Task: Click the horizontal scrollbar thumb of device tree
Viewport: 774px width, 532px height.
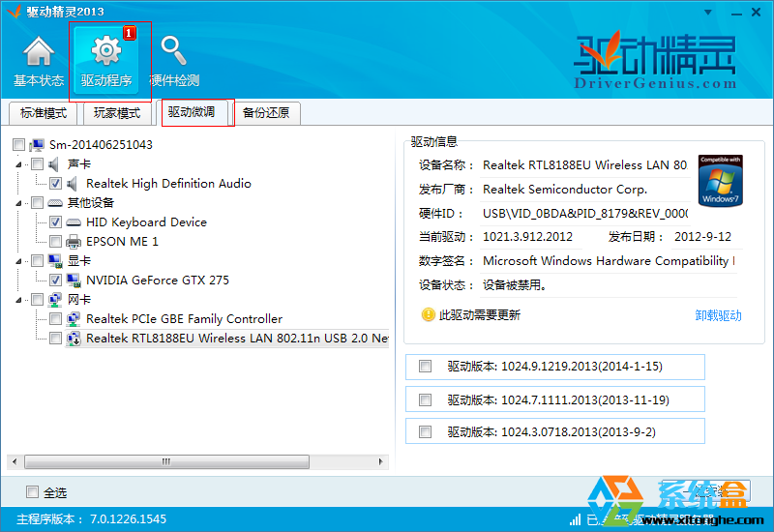Action: tap(166, 462)
